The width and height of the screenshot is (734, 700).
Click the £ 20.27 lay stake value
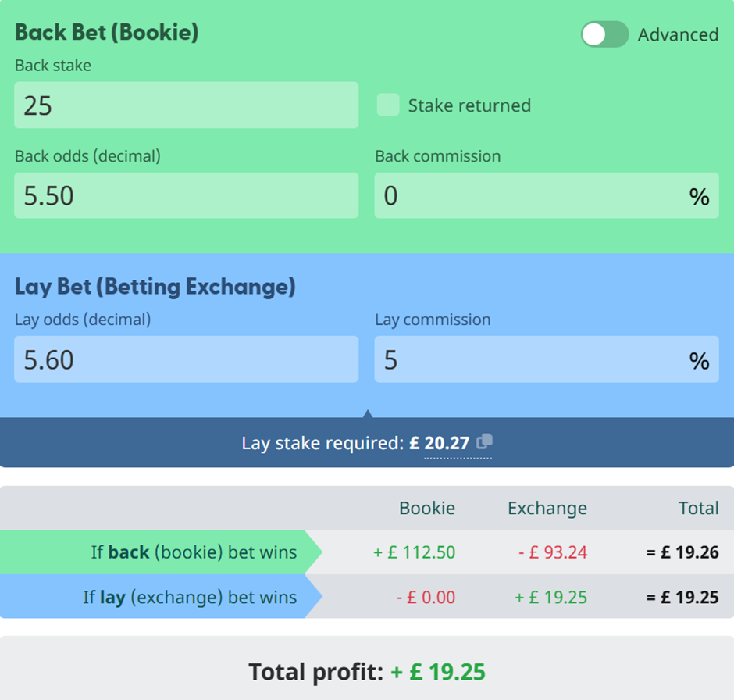tap(440, 443)
